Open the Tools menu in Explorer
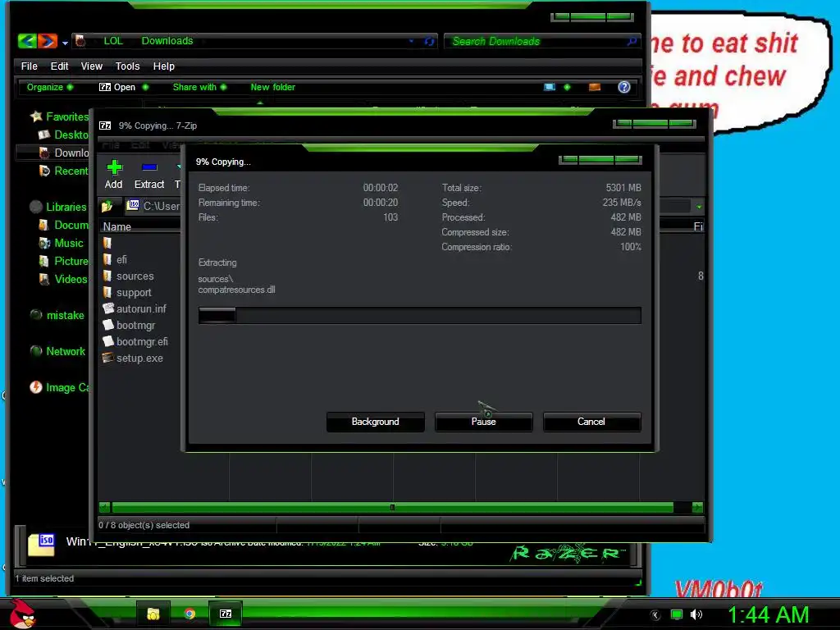The image size is (840, 630). click(x=127, y=66)
